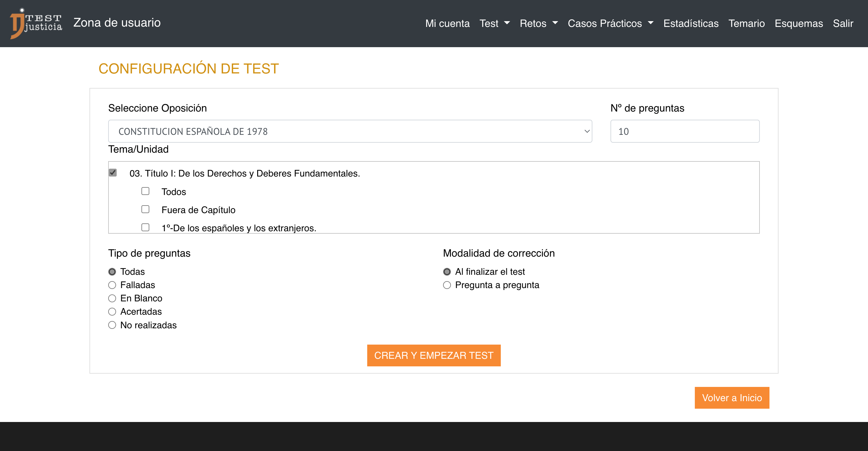The height and width of the screenshot is (451, 868).
Task: Click CREAR Y EMPEZAR TEST button
Action: coord(434,355)
